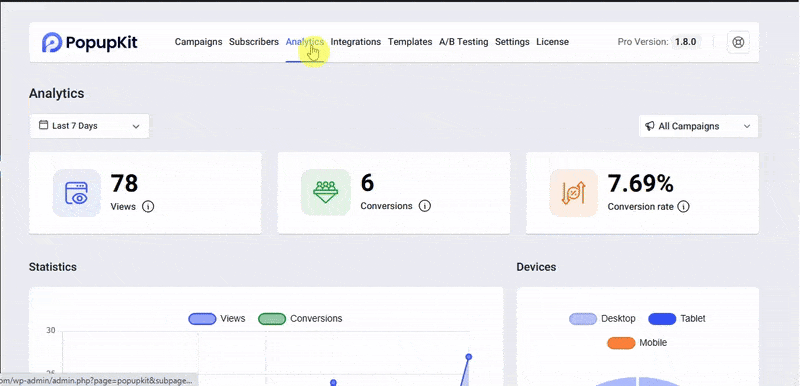This screenshot has height=386, width=800.
Task: Open the Settings tab
Action: pos(512,42)
